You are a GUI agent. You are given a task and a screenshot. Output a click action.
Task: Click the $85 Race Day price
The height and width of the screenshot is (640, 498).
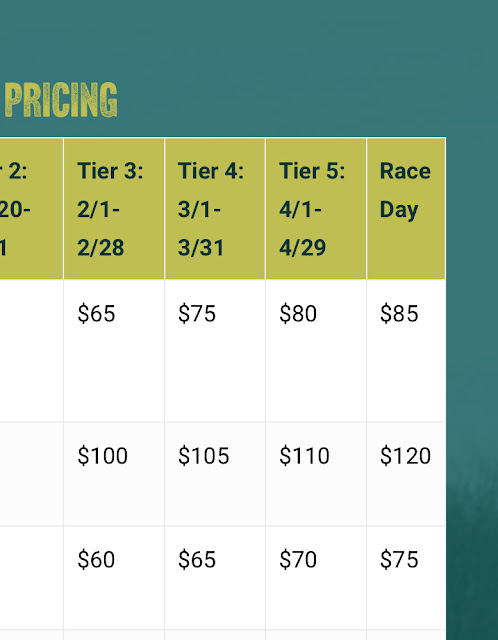tap(399, 314)
